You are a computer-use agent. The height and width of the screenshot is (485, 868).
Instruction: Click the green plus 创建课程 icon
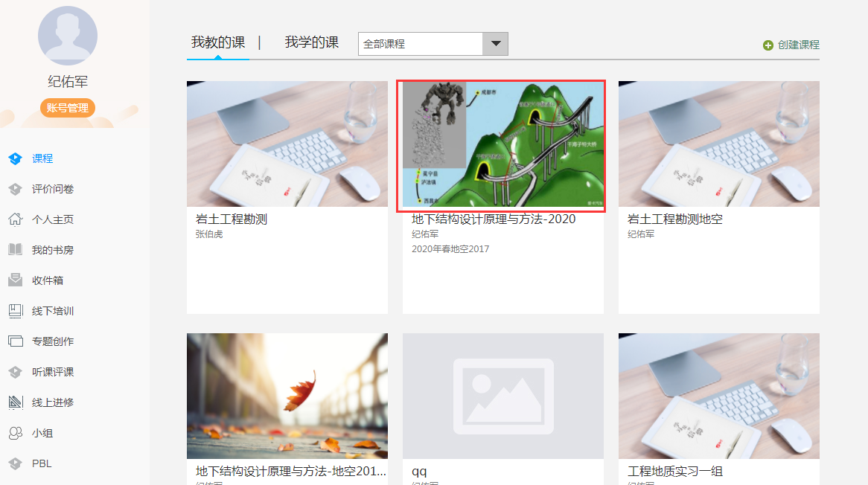pos(768,45)
